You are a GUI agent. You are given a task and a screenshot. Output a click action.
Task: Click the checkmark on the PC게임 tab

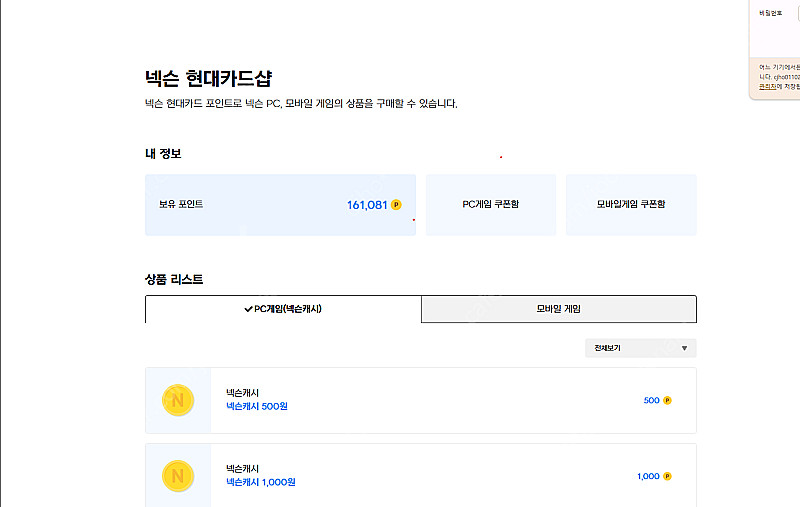click(248, 309)
